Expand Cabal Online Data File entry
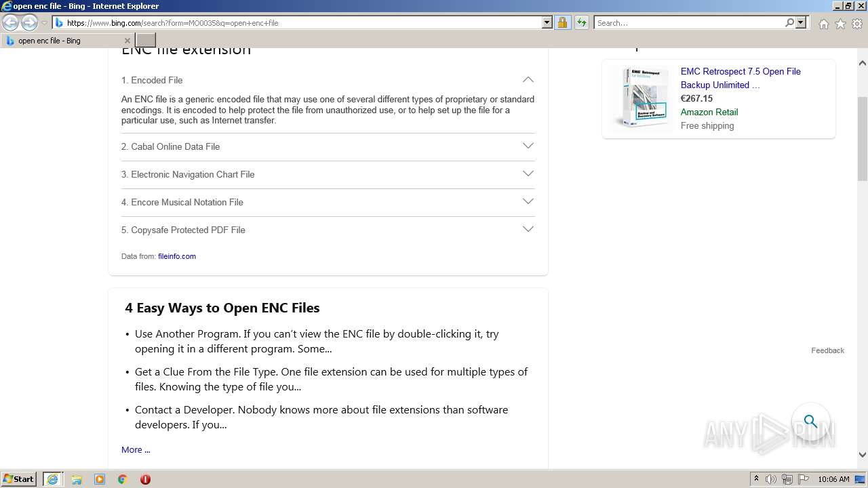 pos(528,146)
